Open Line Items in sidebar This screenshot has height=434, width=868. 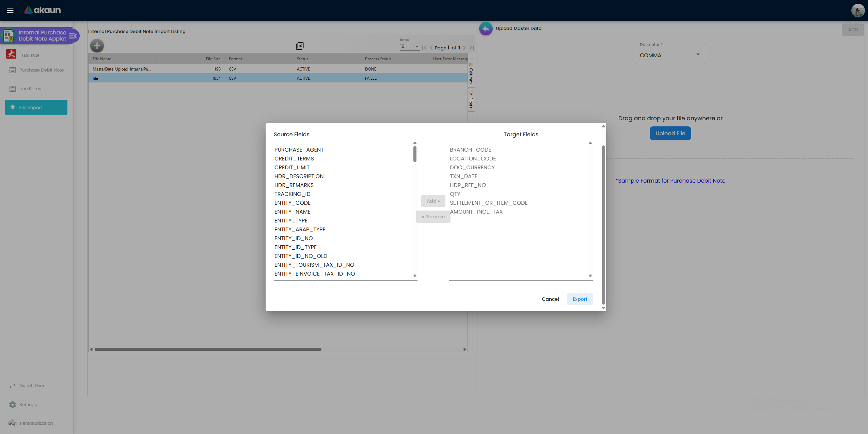coord(36,89)
